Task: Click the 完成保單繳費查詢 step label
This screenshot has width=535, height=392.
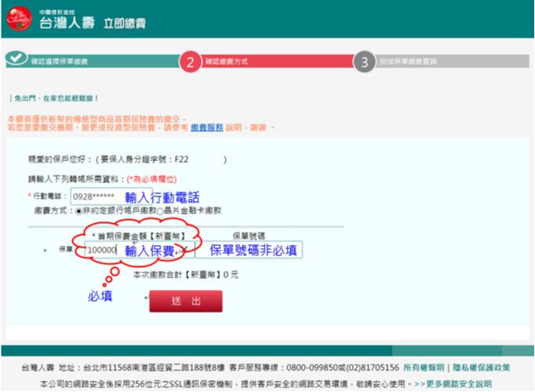Action: 408,61
